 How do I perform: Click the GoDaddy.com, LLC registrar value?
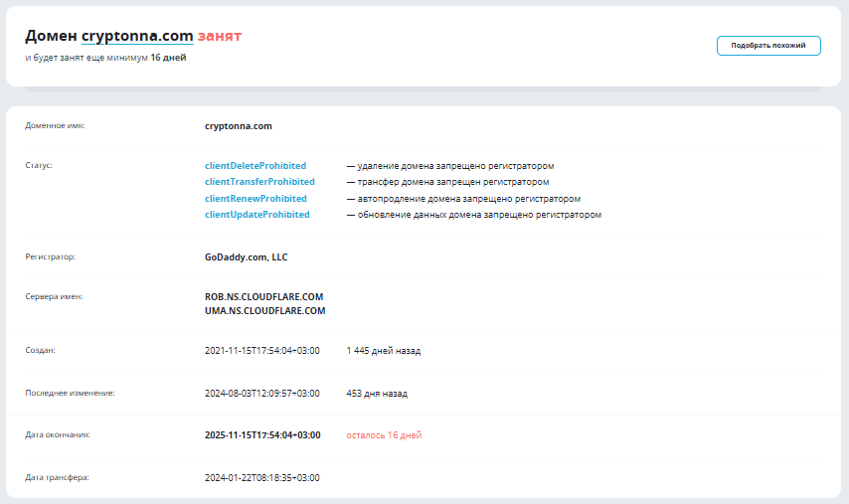point(246,257)
